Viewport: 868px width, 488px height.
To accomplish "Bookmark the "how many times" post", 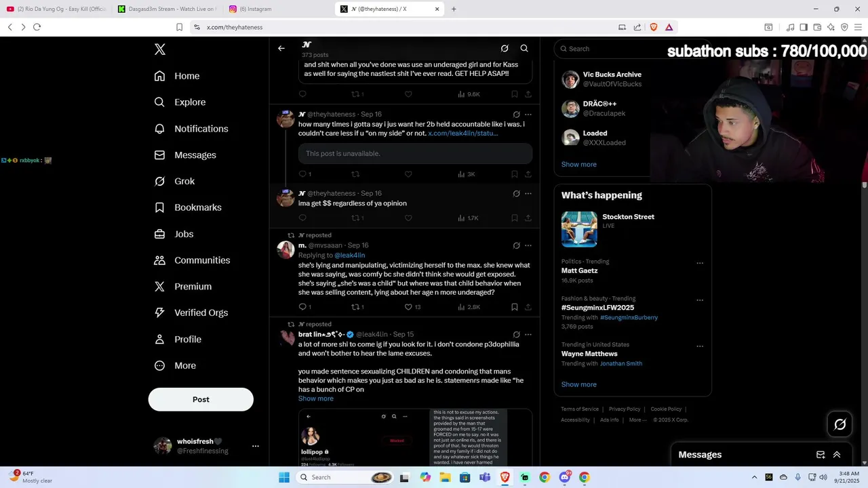I will (515, 174).
